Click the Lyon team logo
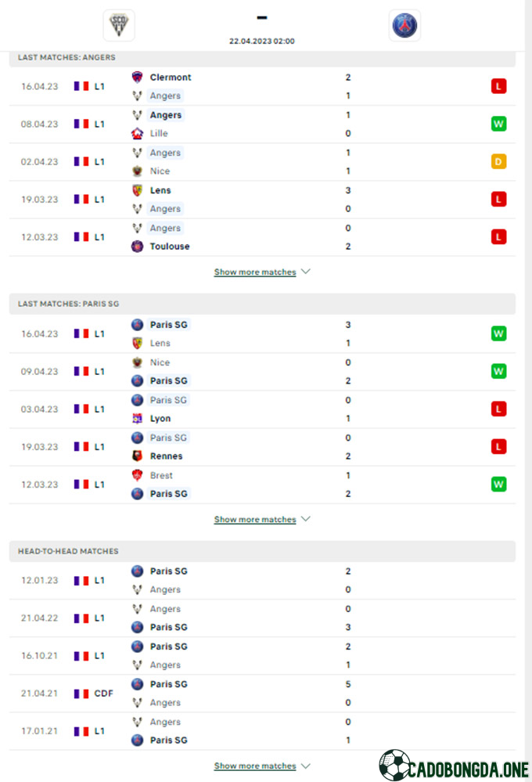 click(137, 419)
